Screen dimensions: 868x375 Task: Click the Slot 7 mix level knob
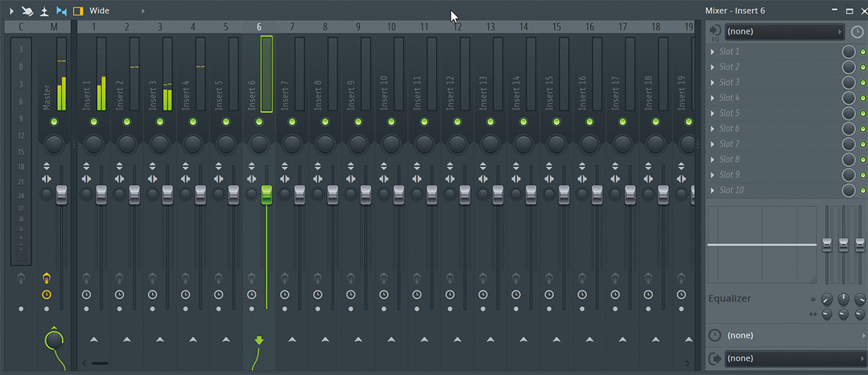click(x=848, y=144)
